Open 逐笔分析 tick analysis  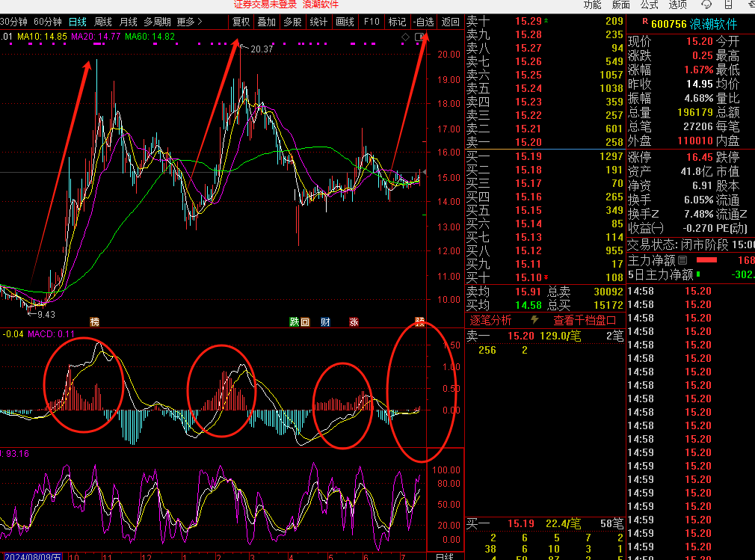(x=490, y=320)
